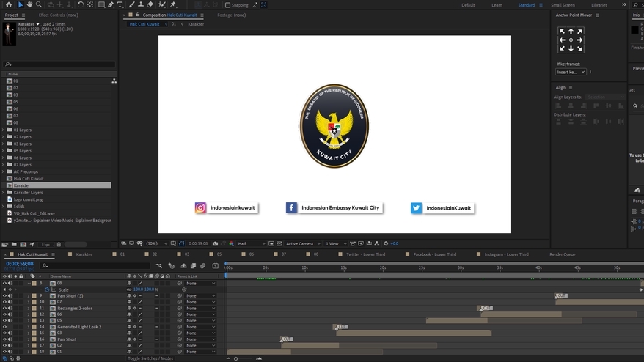Viewport: 644px width, 362px height.
Task: Select the Roto Brush tool
Action: coord(162,5)
